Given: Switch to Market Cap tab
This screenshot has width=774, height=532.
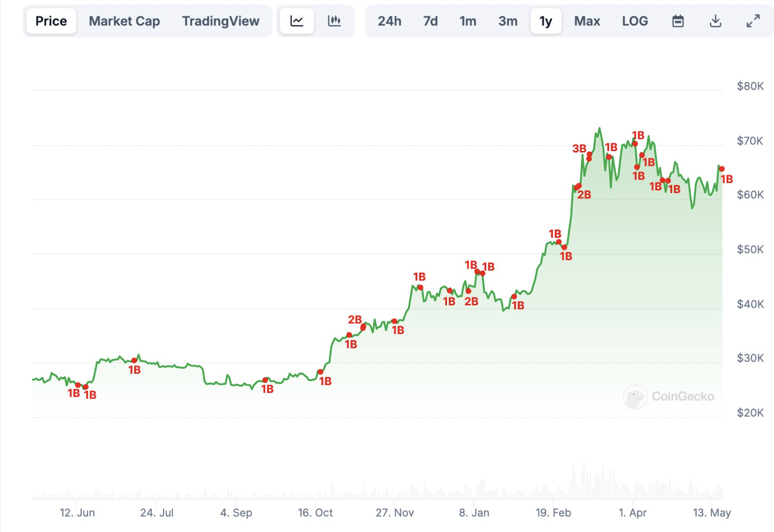Looking at the screenshot, I should pos(124,21).
